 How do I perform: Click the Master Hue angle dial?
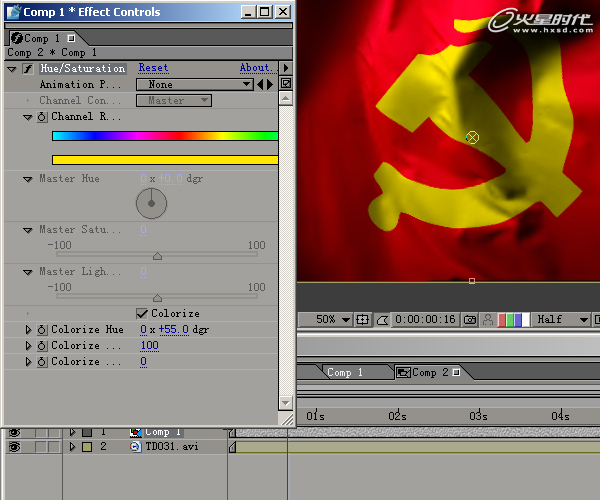coord(152,203)
